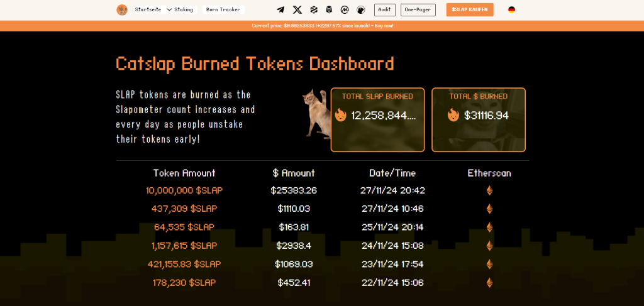Click the $163.81 amount value
This screenshot has height=306, width=644.
pos(294,227)
